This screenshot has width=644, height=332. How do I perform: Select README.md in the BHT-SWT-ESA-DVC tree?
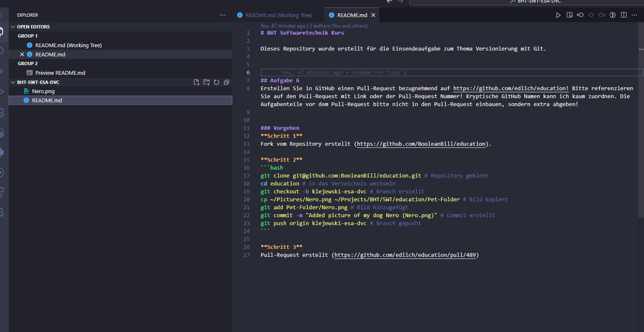121,100
